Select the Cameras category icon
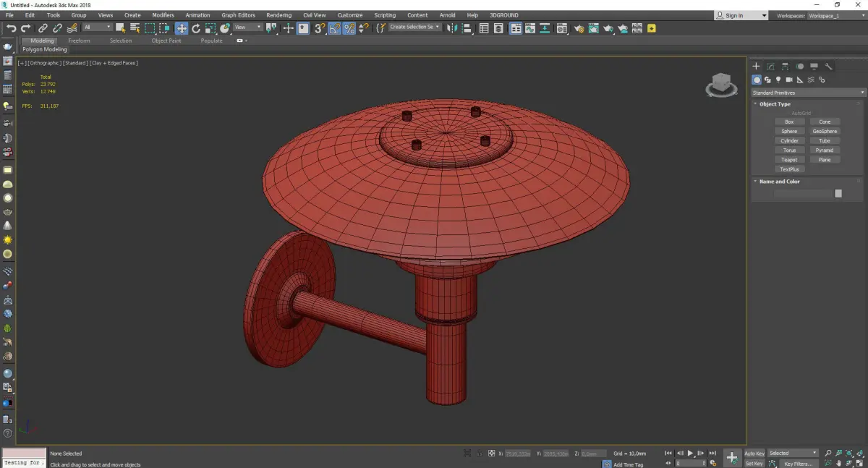Screen dimensions: 868x468 point(789,80)
